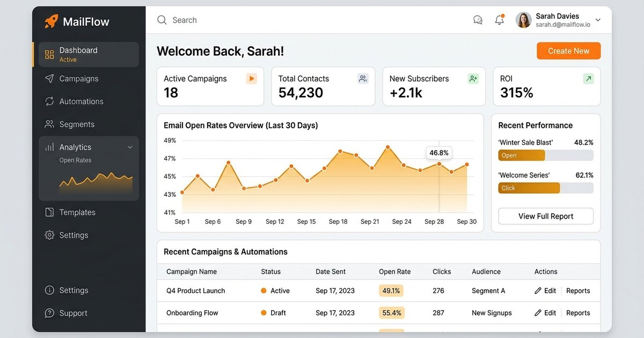Click the 55.4% open rate badge
The height and width of the screenshot is (338, 644).
(391, 313)
